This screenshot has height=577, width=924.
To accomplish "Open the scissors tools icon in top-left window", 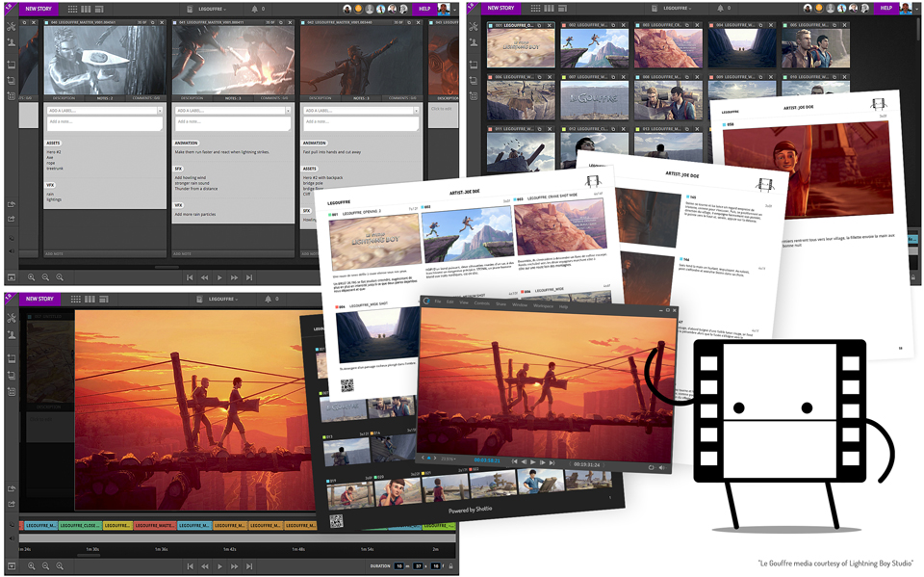I will pos(12,27).
